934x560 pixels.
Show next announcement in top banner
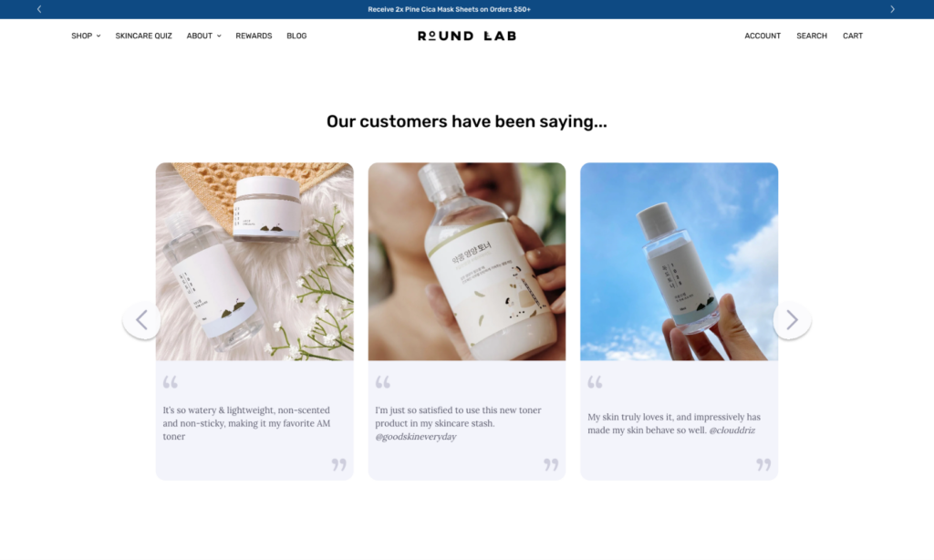click(892, 9)
